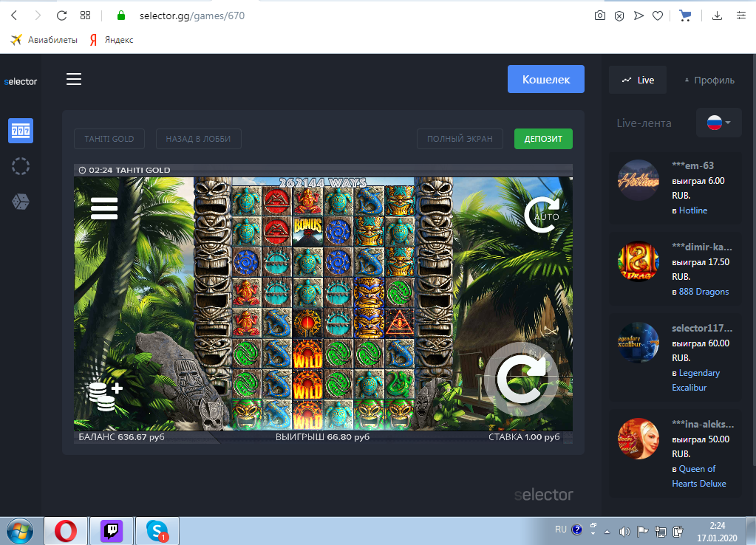Open the easy setup sliders icon
The height and width of the screenshot is (545, 756).
click(x=741, y=16)
